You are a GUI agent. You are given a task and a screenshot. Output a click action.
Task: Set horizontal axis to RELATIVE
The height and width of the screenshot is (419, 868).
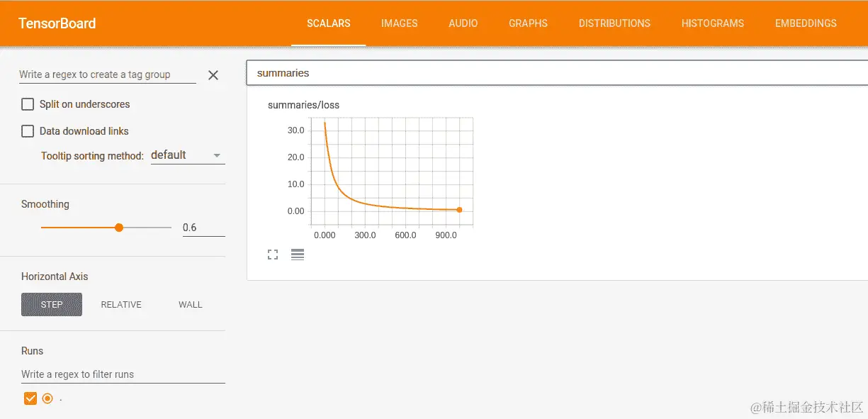tap(121, 305)
